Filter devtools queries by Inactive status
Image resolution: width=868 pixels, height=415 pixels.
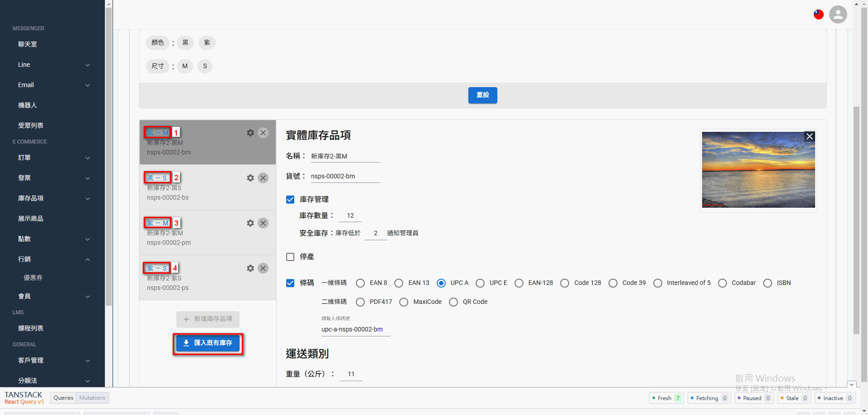click(835, 398)
